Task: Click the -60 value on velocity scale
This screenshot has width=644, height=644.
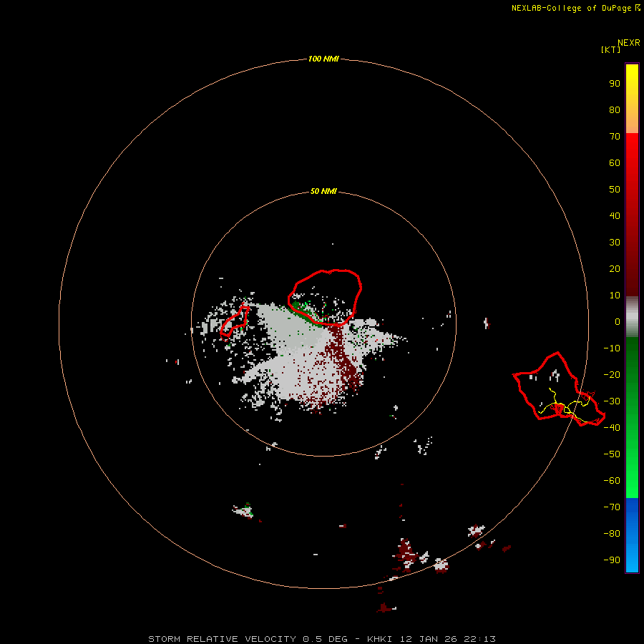Action: click(x=612, y=481)
